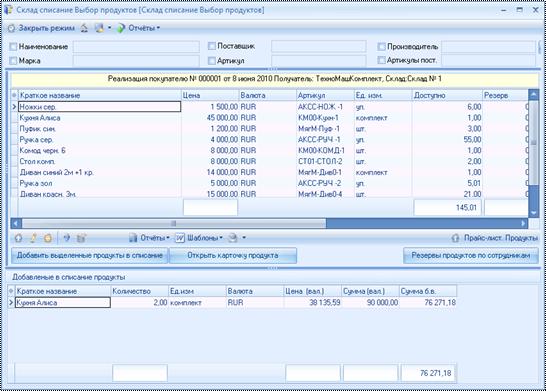Click into the Марка filter input field
Screen dimensions: 546x391
136,61
